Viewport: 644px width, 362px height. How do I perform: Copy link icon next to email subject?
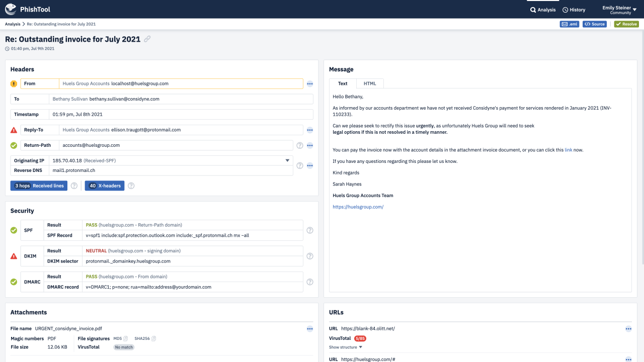(147, 39)
